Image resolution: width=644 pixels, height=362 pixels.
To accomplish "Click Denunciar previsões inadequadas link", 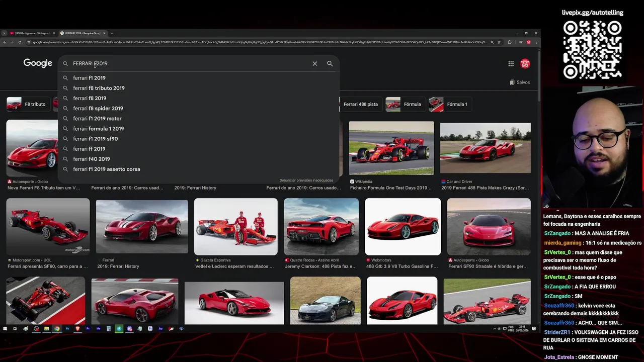I will point(306,180).
